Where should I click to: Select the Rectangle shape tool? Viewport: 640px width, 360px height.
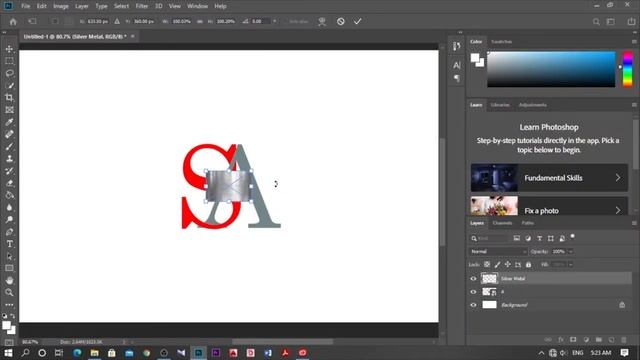[9, 268]
